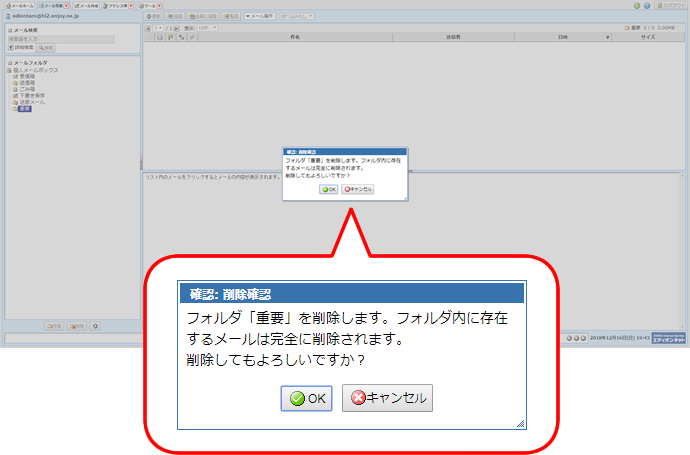Click the folder refresh icon button

(x=95, y=326)
